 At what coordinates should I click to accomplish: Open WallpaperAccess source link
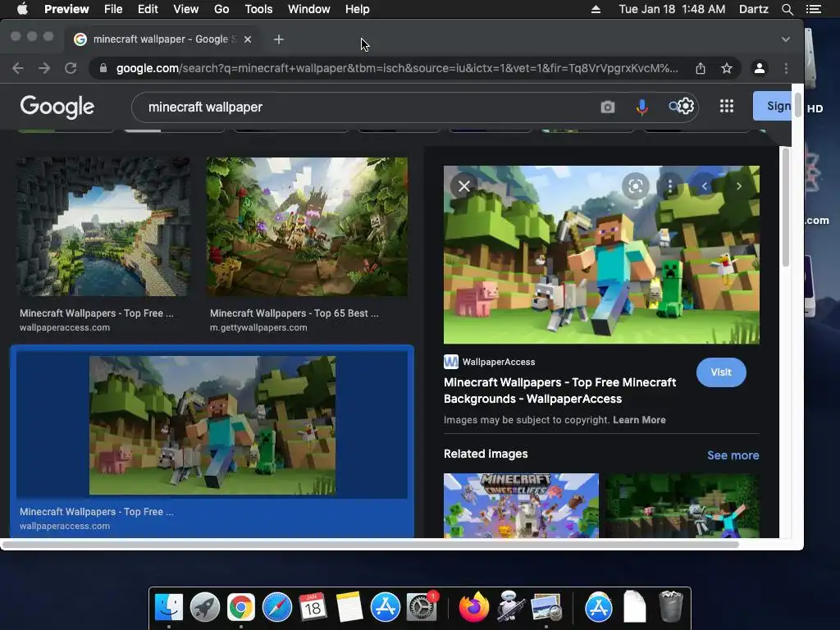489,362
